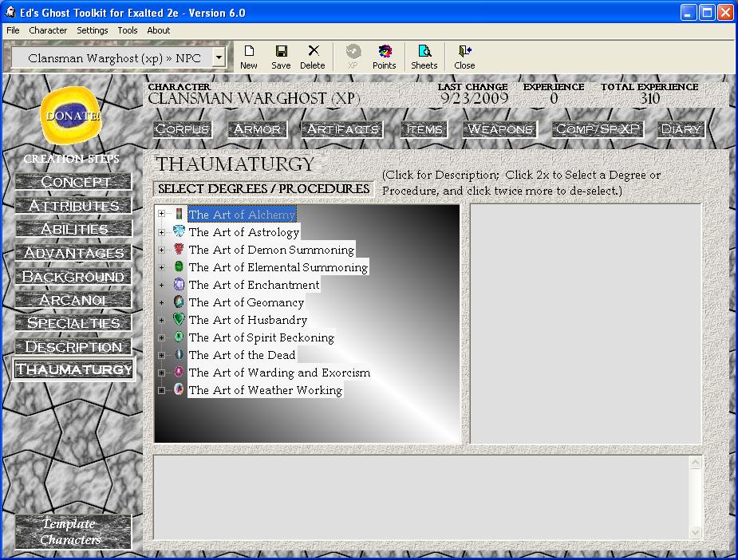Expand The Art of Astrology tree node
Viewport: 738px width, 560px height.
pos(162,232)
